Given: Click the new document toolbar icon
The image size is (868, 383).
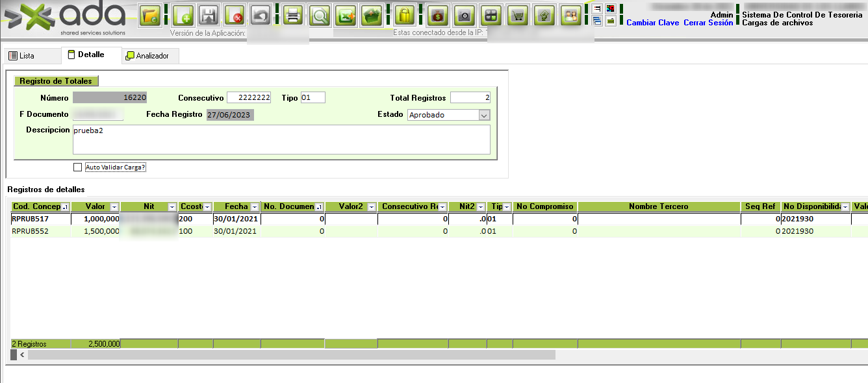Looking at the screenshot, I should click(183, 16).
